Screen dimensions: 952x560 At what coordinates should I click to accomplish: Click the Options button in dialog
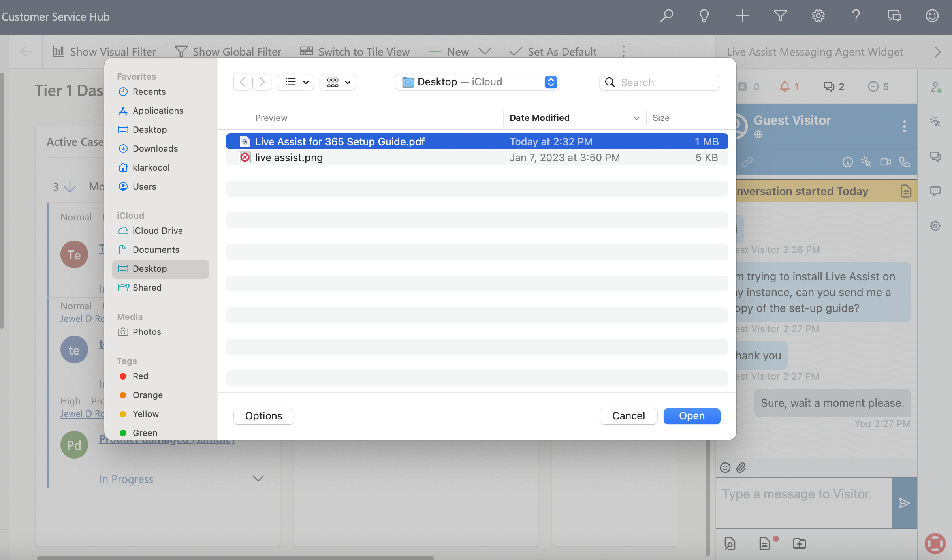pos(263,416)
